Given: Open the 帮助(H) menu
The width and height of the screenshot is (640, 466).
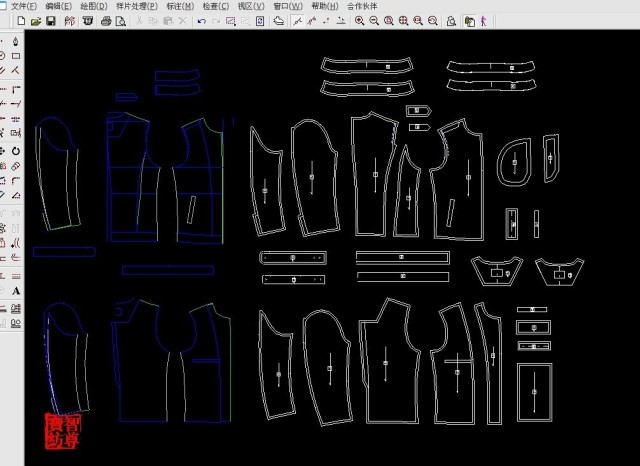Looking at the screenshot, I should pyautogui.click(x=325, y=6).
